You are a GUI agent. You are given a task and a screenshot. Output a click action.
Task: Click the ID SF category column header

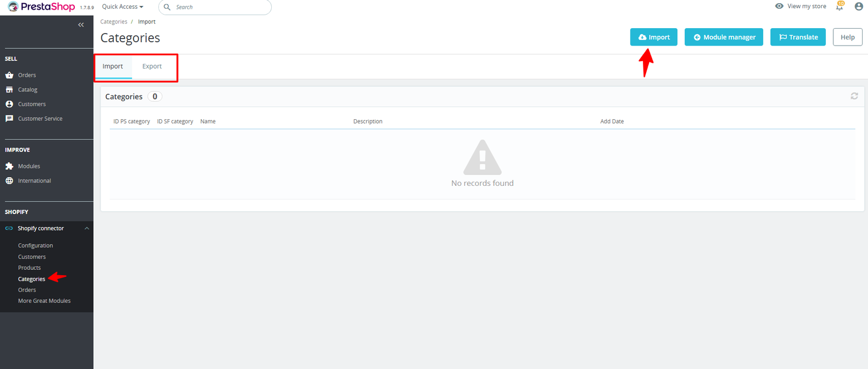[x=175, y=121]
